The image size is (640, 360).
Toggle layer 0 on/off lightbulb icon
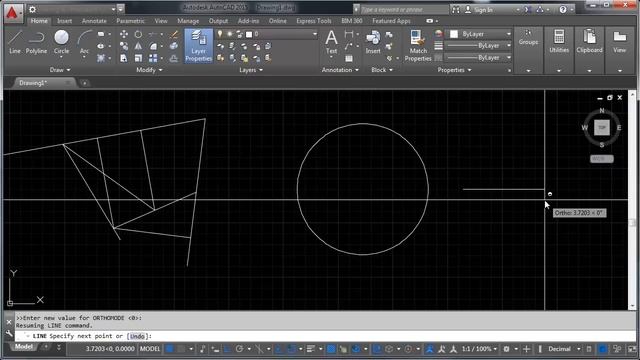click(220, 34)
